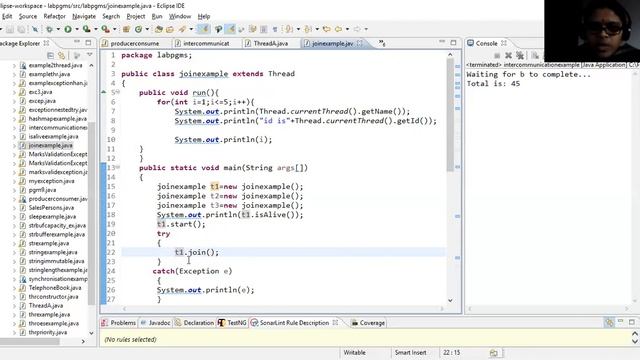Click the External Tools run icon
The image size is (640, 360).
point(105,29)
